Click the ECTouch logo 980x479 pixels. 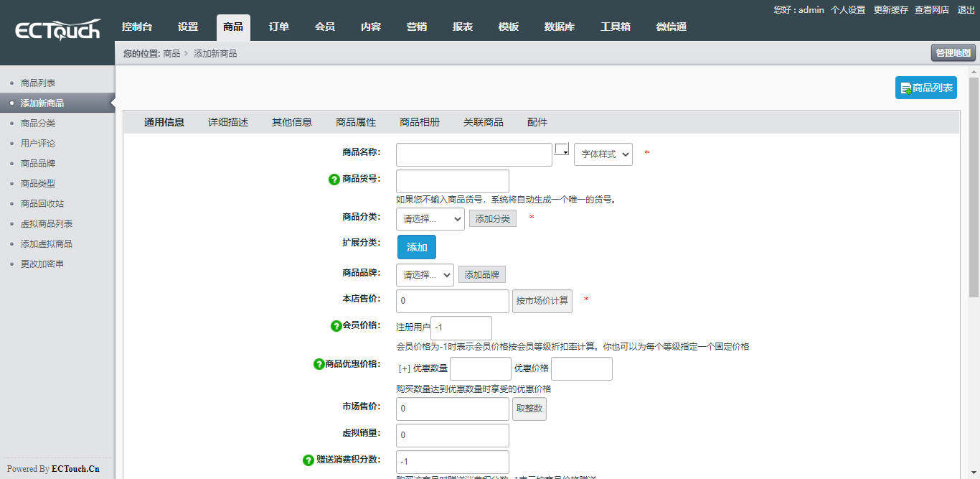[57, 30]
